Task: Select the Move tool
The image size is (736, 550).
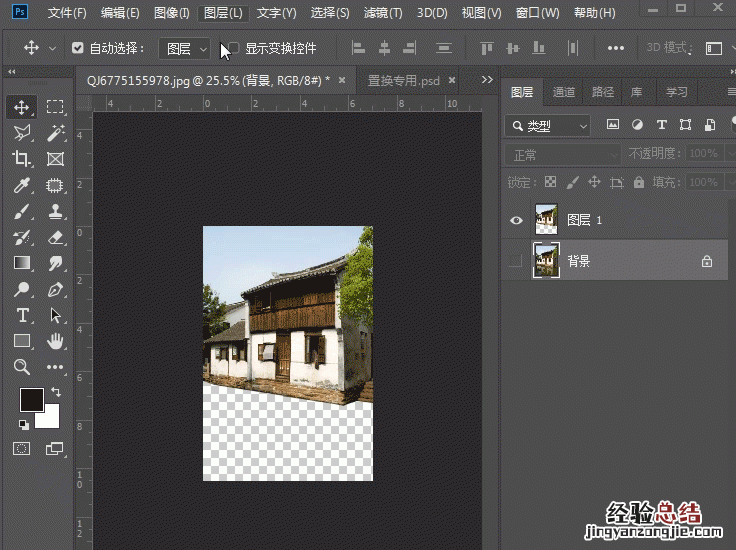Action: [22, 107]
